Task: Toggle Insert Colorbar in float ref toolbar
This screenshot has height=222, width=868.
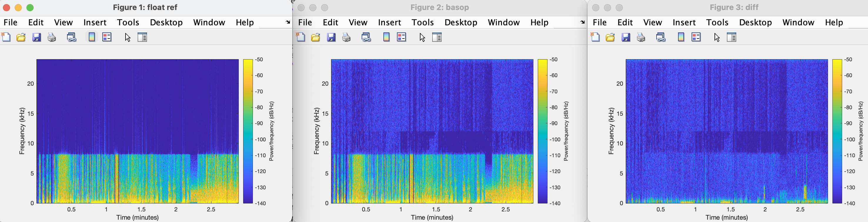Action: click(92, 37)
